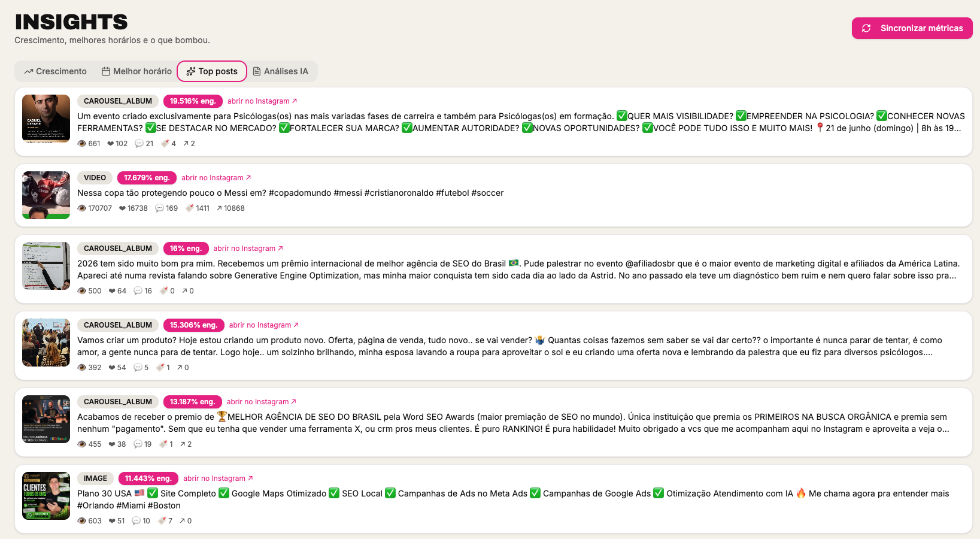Click the comments bubble icon showing 169
Screen dimensions: 980x539
coord(159,208)
